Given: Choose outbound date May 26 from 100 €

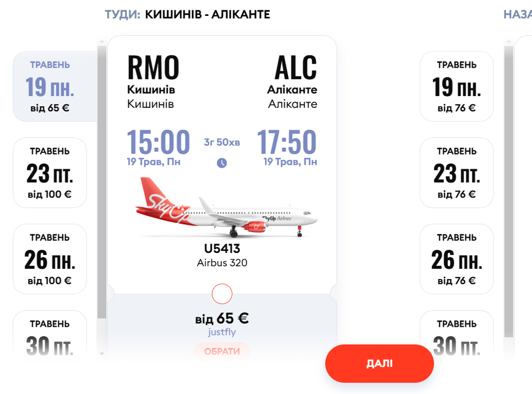Looking at the screenshot, I should pyautogui.click(x=50, y=259).
